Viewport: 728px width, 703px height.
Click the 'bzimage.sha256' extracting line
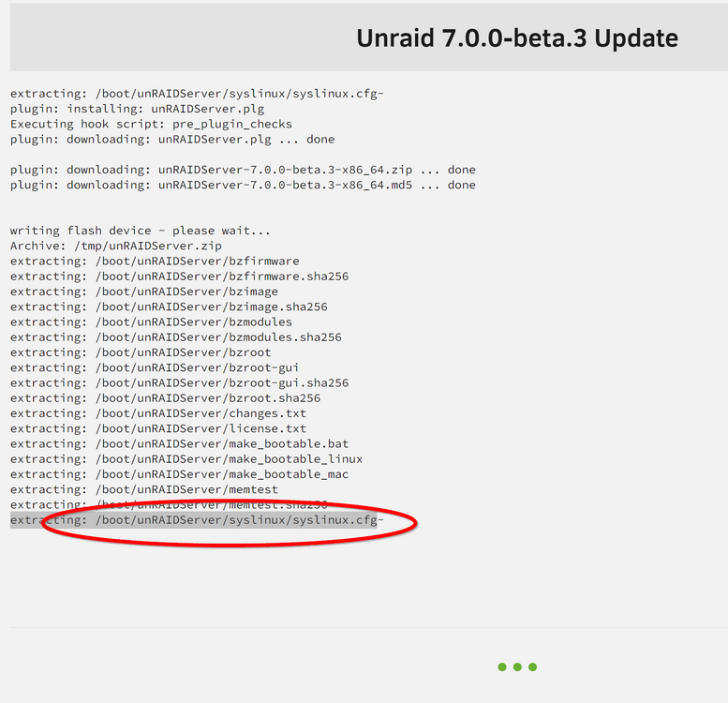[x=169, y=307]
